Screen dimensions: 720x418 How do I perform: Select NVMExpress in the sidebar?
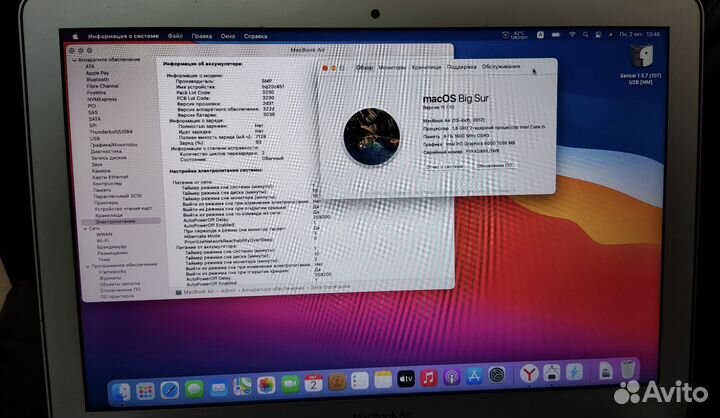point(102,99)
